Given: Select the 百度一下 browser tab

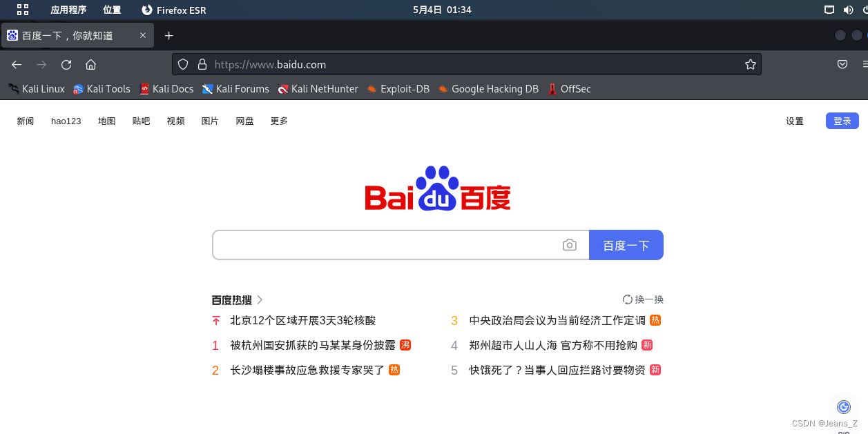Looking at the screenshot, I should click(x=77, y=35).
